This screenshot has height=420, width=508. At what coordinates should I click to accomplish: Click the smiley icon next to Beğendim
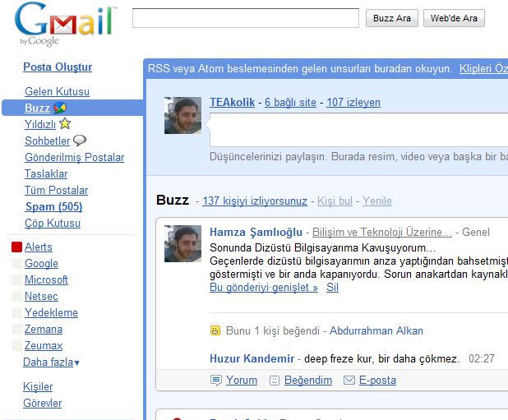275,381
